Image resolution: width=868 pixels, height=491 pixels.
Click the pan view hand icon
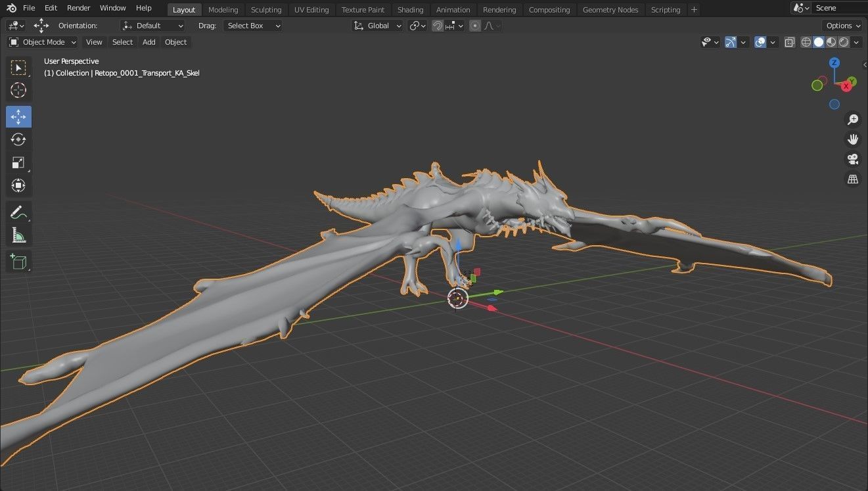853,139
